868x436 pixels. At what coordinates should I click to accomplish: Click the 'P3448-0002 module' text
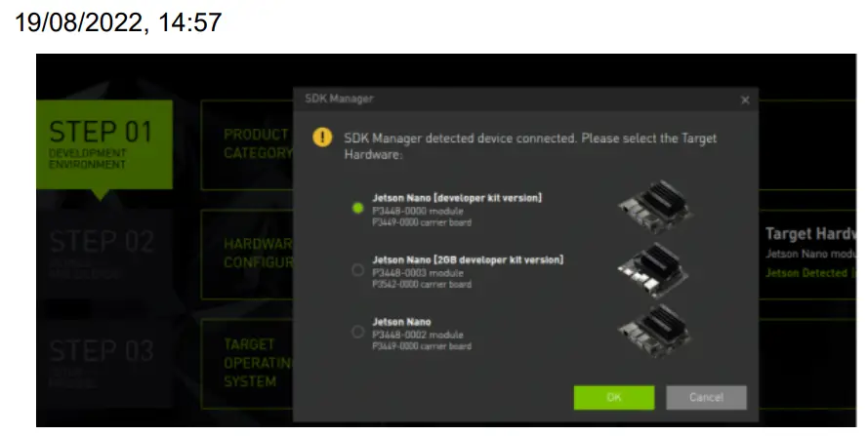tap(418, 335)
